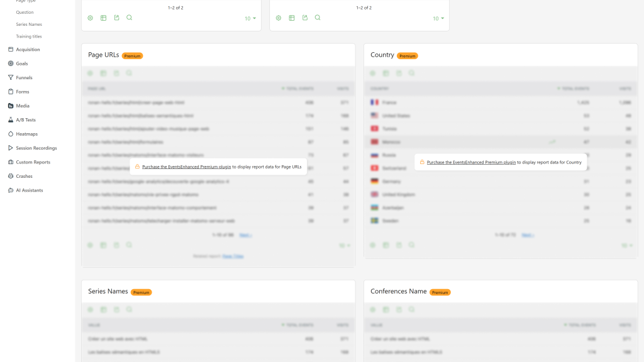
Task: Open settings gear in top-left report footer
Action: [x=91, y=18]
